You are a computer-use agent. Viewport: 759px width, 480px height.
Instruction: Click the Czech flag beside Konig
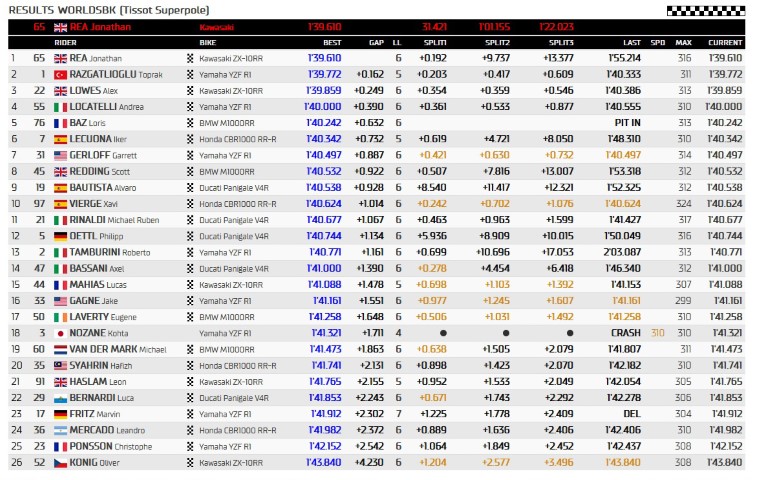[x=59, y=462]
